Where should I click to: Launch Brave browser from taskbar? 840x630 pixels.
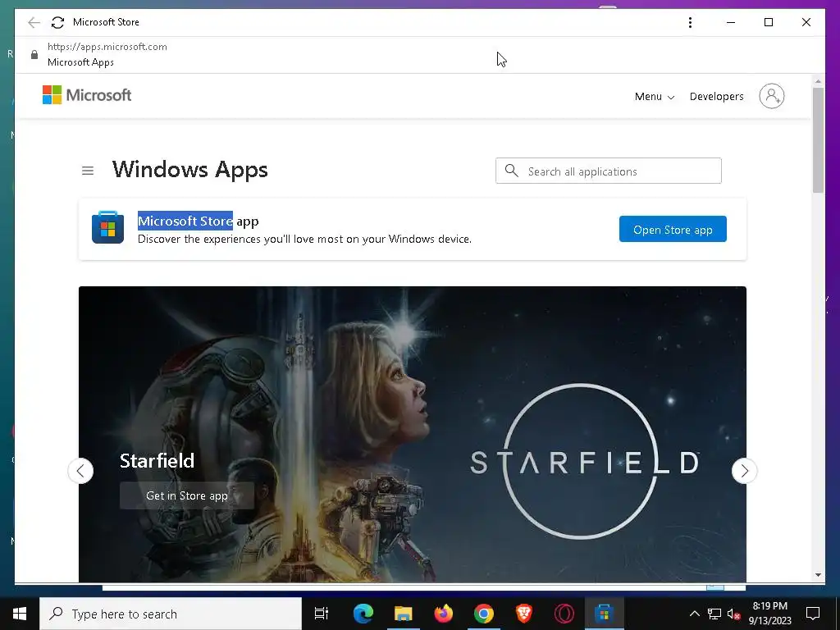[x=523, y=614]
